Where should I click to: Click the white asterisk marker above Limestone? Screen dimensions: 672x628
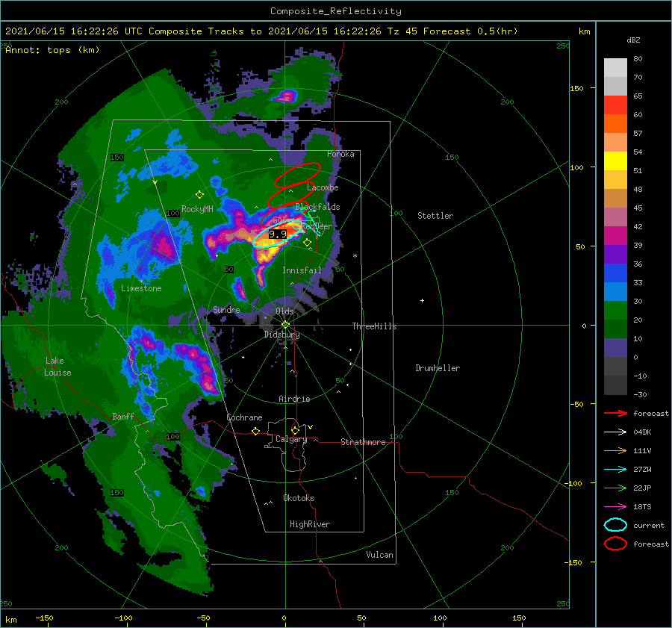click(x=142, y=282)
